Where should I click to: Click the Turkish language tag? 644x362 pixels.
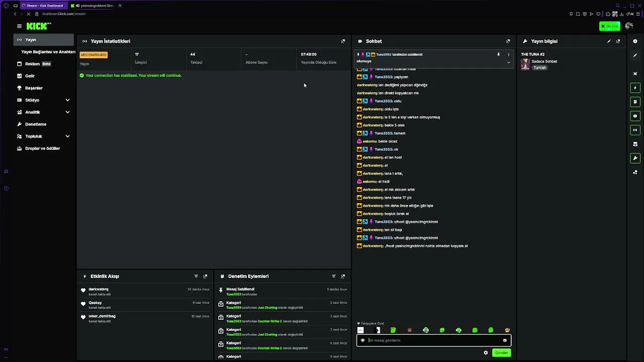coord(540,68)
